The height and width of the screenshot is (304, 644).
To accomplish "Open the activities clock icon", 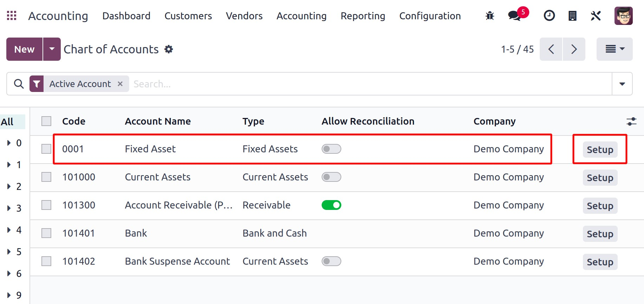I will point(549,16).
